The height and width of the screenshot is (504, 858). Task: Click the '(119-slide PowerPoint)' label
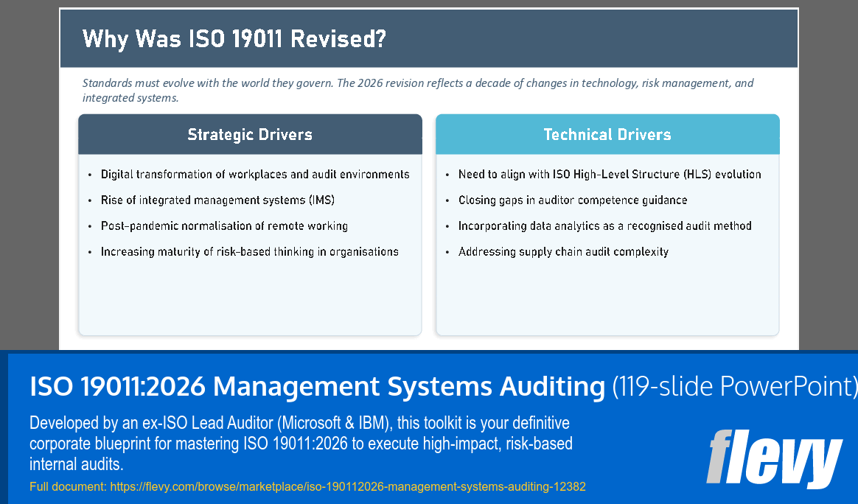pos(734,386)
